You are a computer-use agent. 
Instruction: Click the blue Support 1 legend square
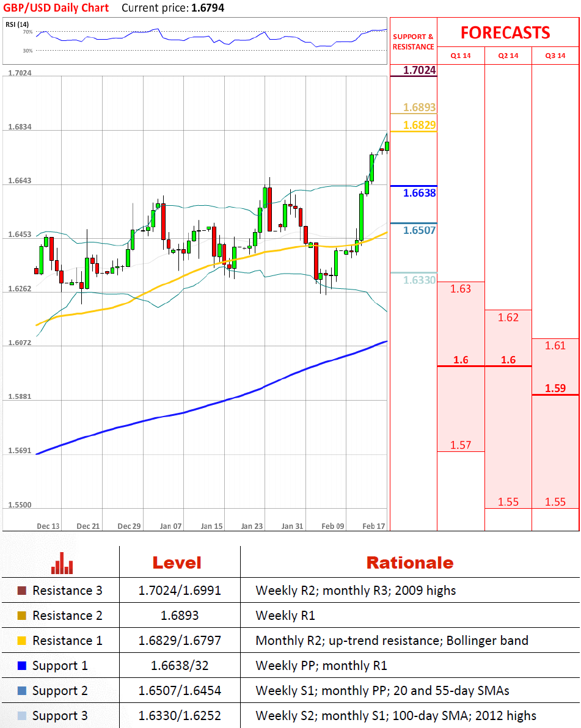click(22, 666)
